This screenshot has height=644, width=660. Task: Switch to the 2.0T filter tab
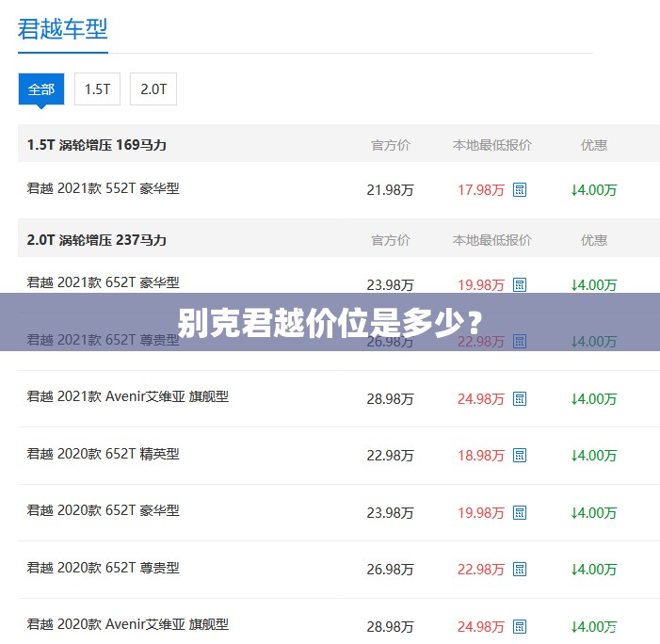(x=153, y=89)
